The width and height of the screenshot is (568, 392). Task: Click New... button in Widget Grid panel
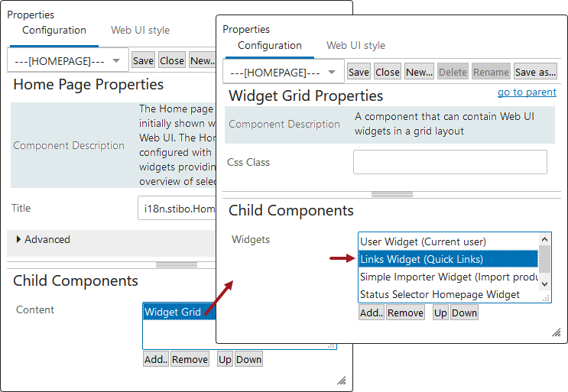click(419, 72)
